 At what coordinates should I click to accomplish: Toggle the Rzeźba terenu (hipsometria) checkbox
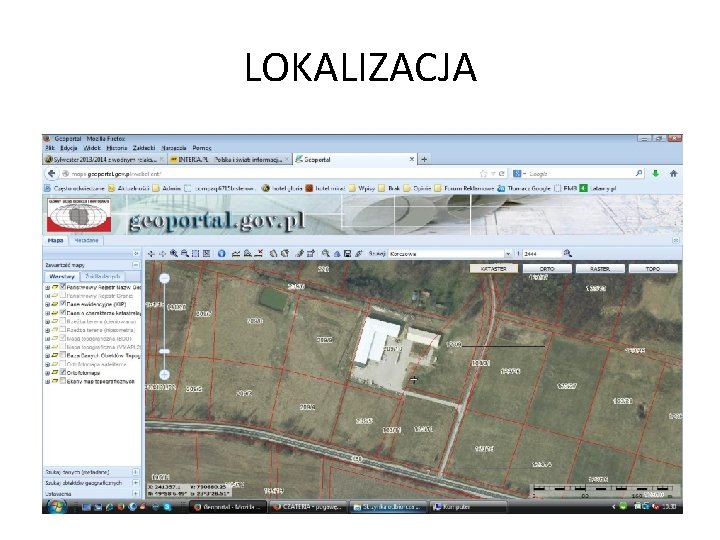pyautogui.click(x=63, y=329)
